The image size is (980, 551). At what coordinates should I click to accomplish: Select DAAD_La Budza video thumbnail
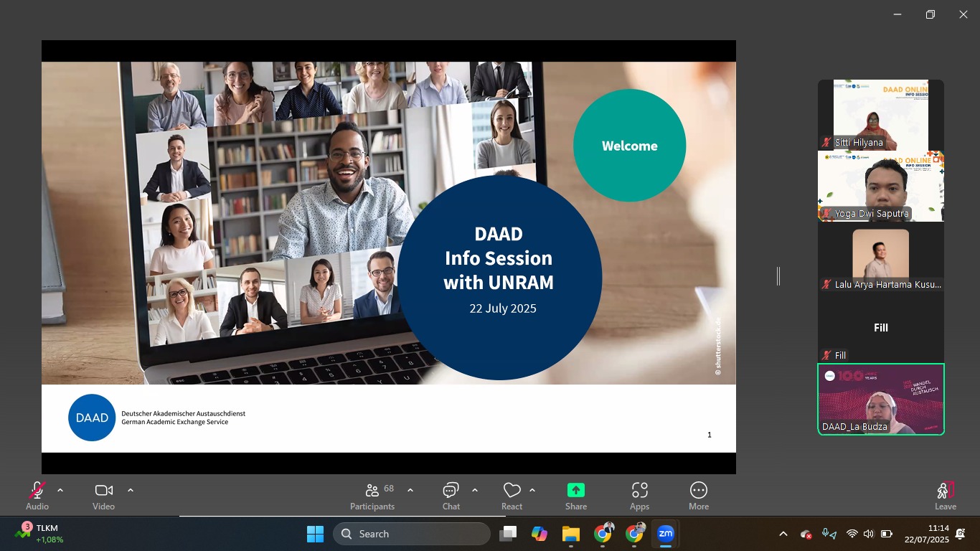click(x=881, y=399)
